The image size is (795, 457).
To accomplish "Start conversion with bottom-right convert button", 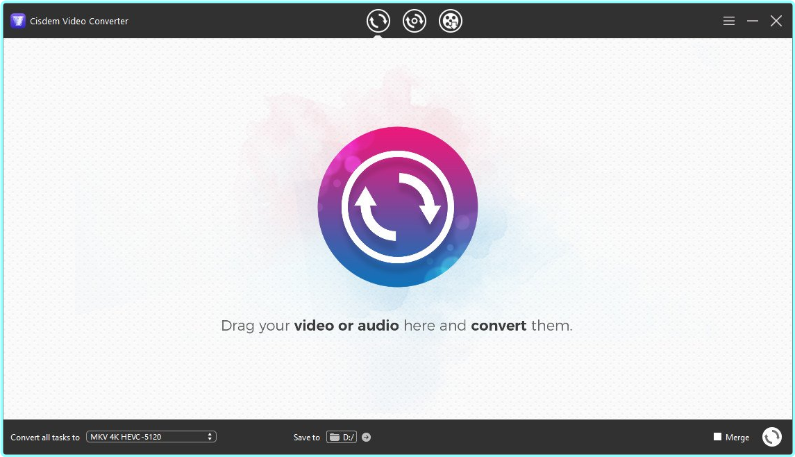I will coord(771,437).
